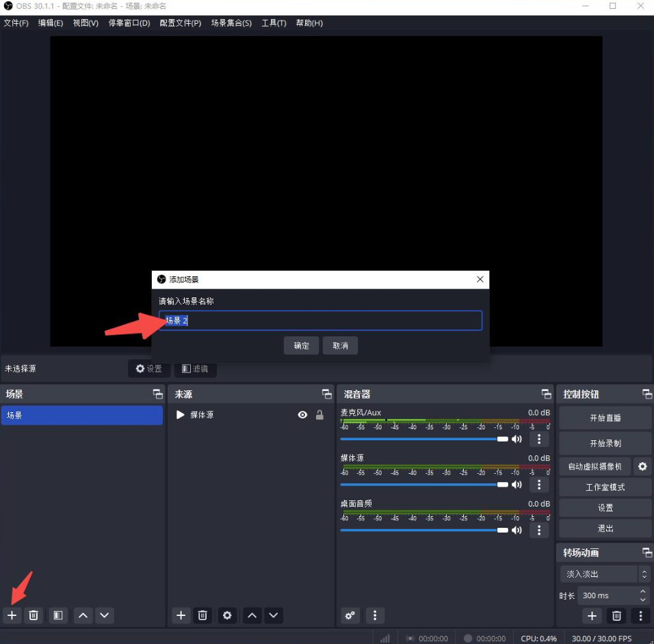This screenshot has height=644, width=654.
Task: Open mixer panel options menu at bottom
Action: pos(375,615)
